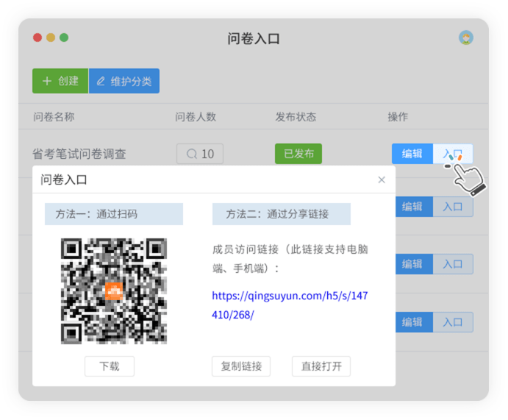The height and width of the screenshot is (420, 508).
Task: Click the survey QR code image
Action: pos(114,291)
